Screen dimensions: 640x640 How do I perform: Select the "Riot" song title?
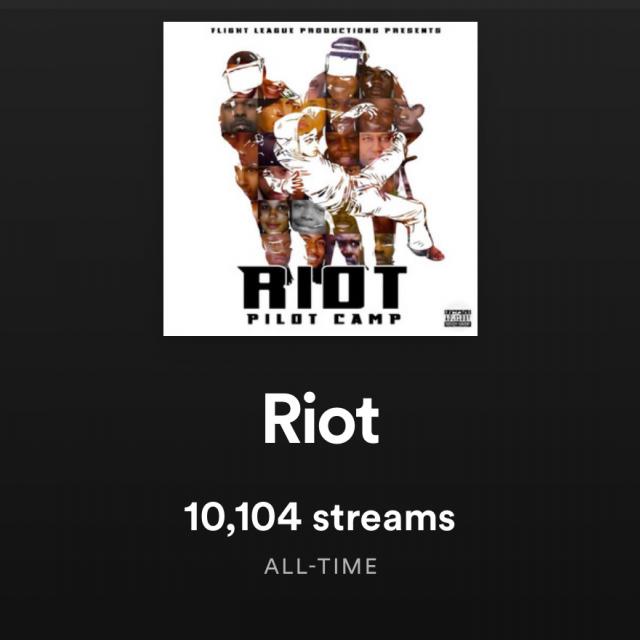tap(321, 418)
